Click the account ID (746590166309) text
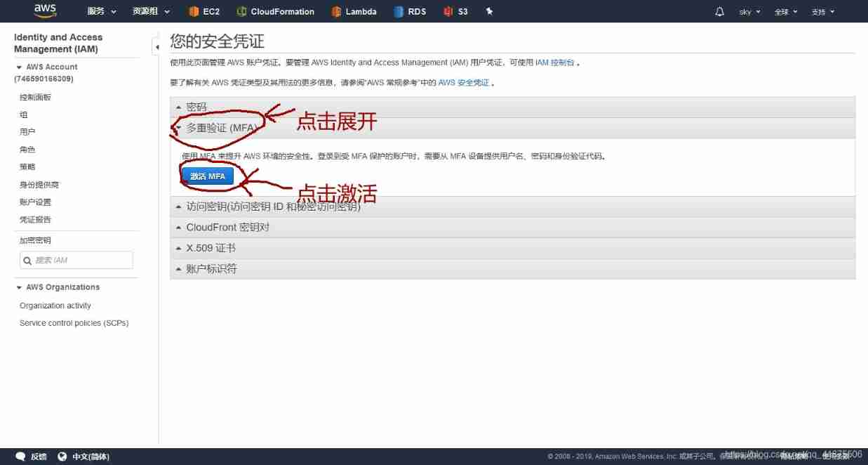Viewport: 868px width, 465px height. [x=44, y=79]
